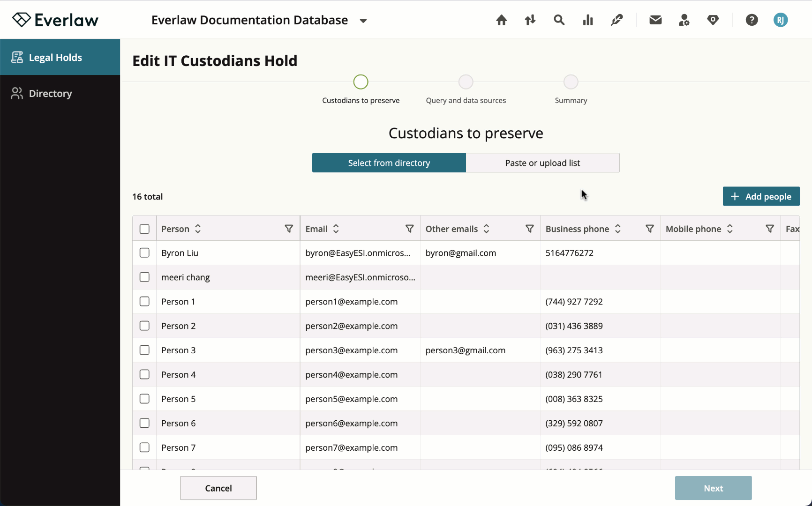Open the database switcher dropdown arrow
The width and height of the screenshot is (812, 506).
363,21
